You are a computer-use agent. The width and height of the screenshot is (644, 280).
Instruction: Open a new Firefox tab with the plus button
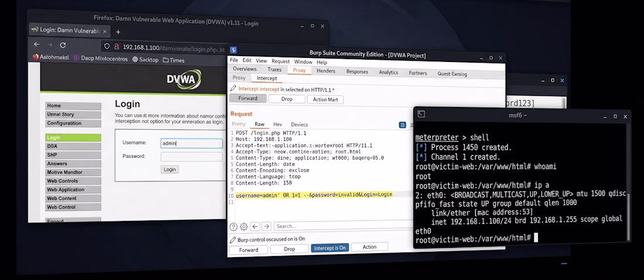[x=118, y=32]
